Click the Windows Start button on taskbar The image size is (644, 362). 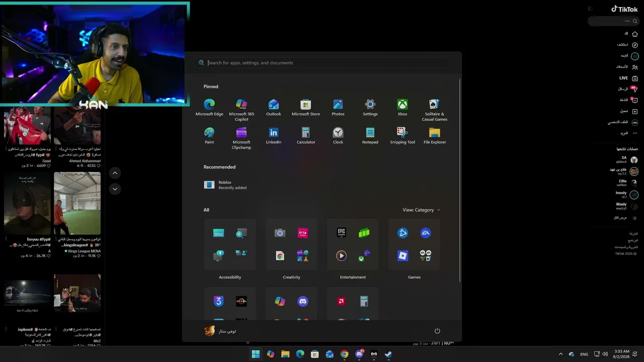(256, 354)
